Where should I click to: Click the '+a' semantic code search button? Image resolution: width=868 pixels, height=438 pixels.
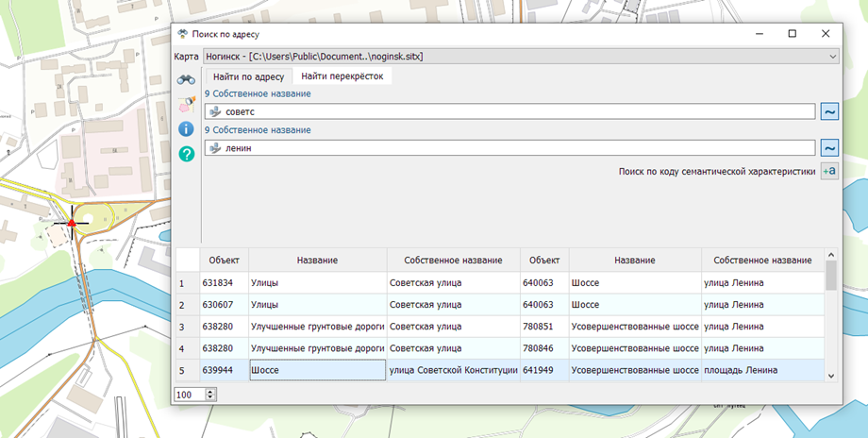(x=829, y=171)
